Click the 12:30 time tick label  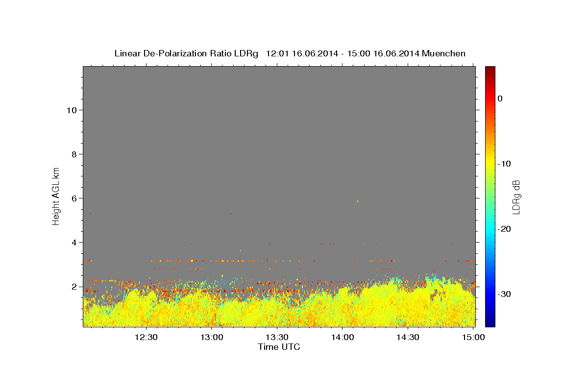click(147, 337)
